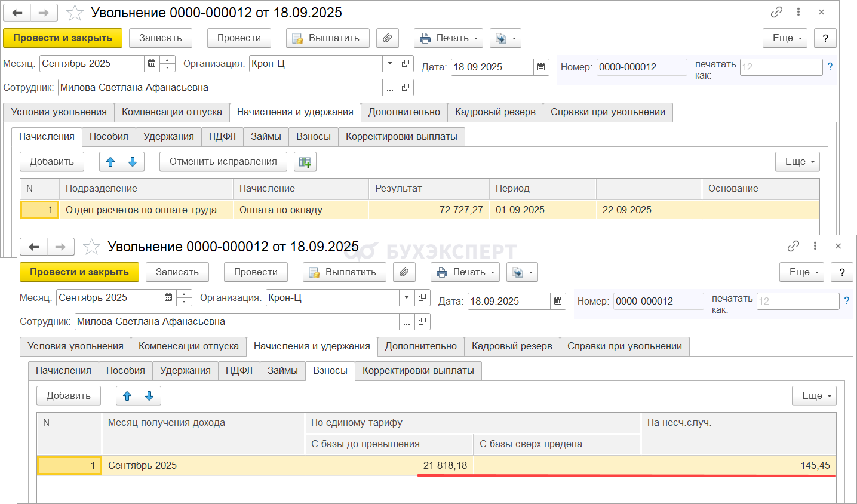Viewport: 857px width, 504px height.
Task: Expand Организация dropdown in upper window
Action: tap(390, 63)
